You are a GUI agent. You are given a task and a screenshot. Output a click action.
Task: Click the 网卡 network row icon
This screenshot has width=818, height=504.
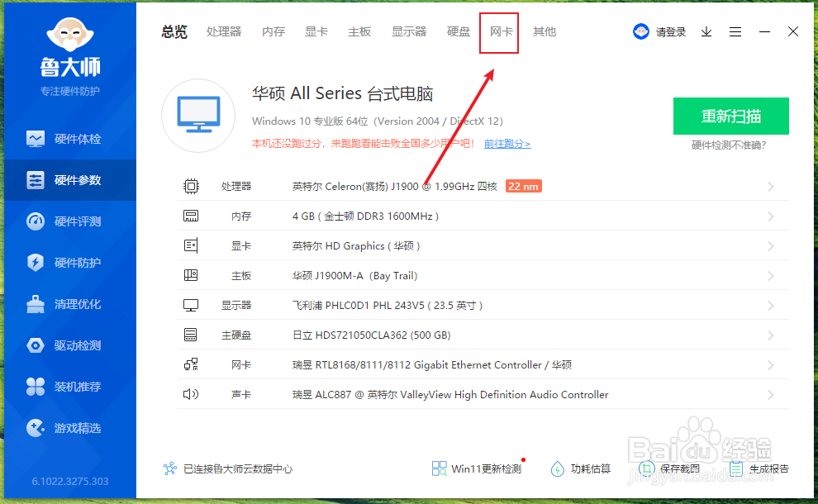[x=191, y=364]
